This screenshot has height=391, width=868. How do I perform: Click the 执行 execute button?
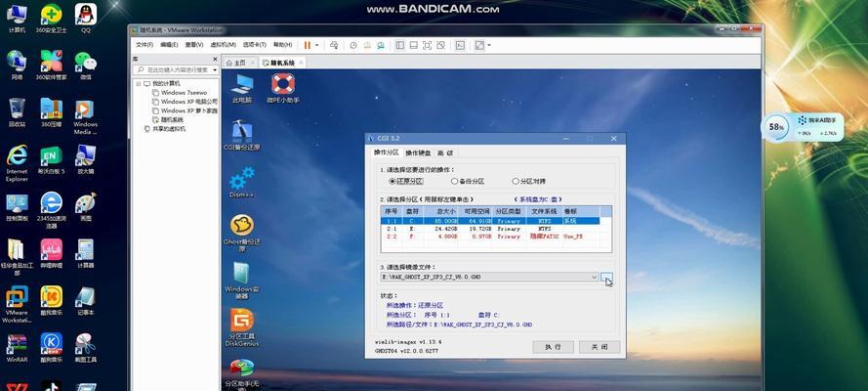coord(553,347)
